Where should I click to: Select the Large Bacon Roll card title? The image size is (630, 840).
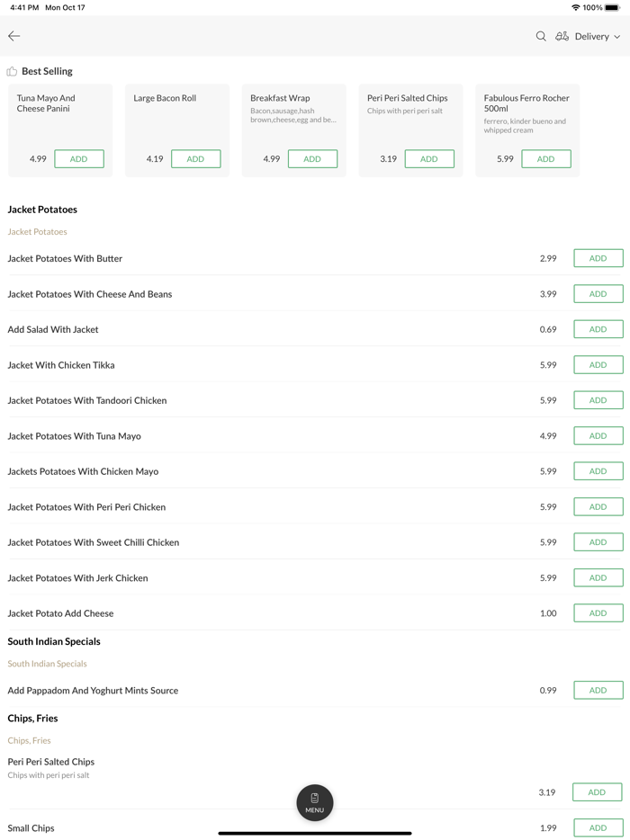click(x=165, y=98)
